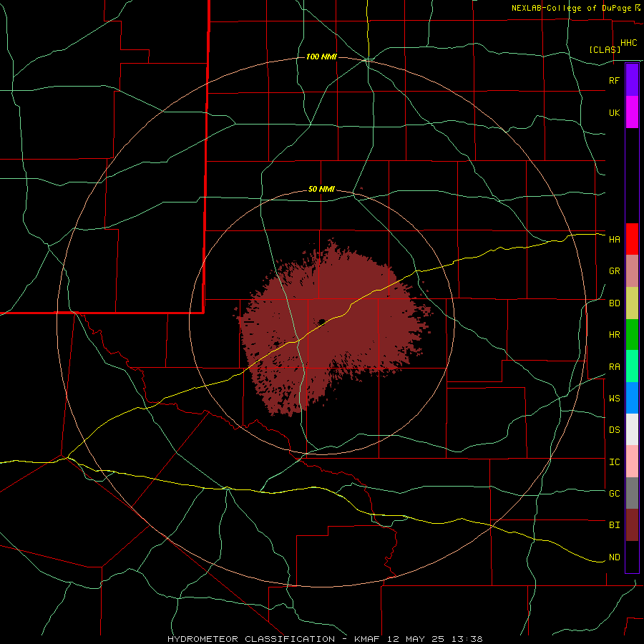
Task: Click the "50 NMI" range ring label
Action: pyautogui.click(x=321, y=190)
